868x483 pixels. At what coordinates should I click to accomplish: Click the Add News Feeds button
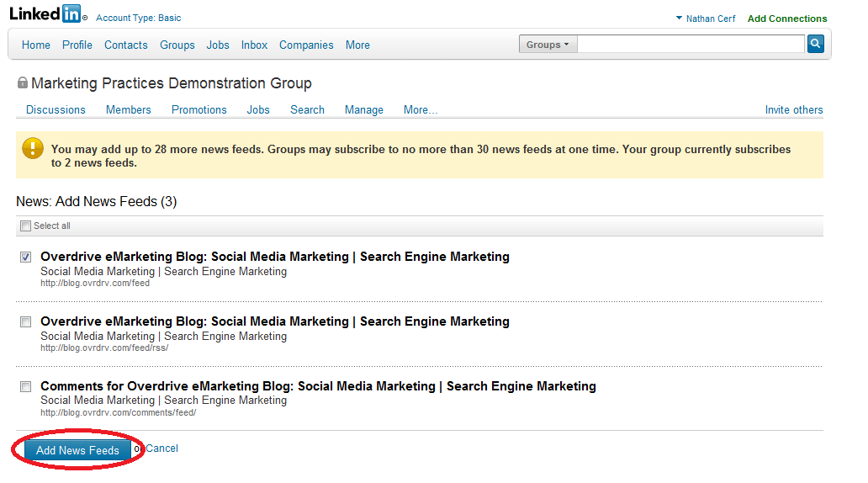click(77, 450)
